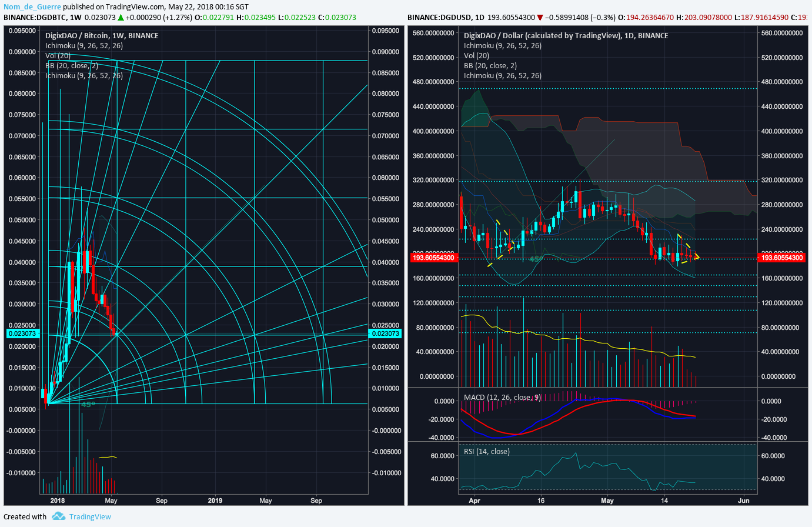Select the BINANCE:DGDBTC, 1W header symbol
Image resolution: width=812 pixels, height=527 pixels.
point(42,18)
